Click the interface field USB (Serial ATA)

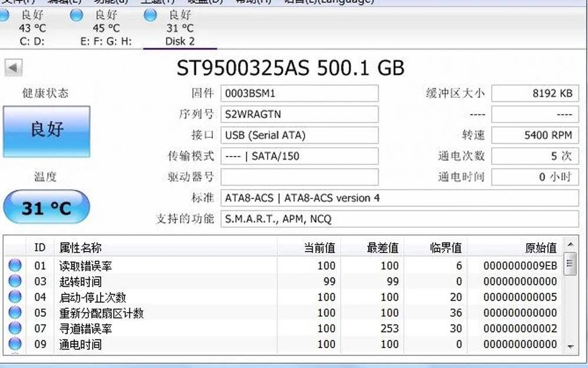click(x=299, y=135)
